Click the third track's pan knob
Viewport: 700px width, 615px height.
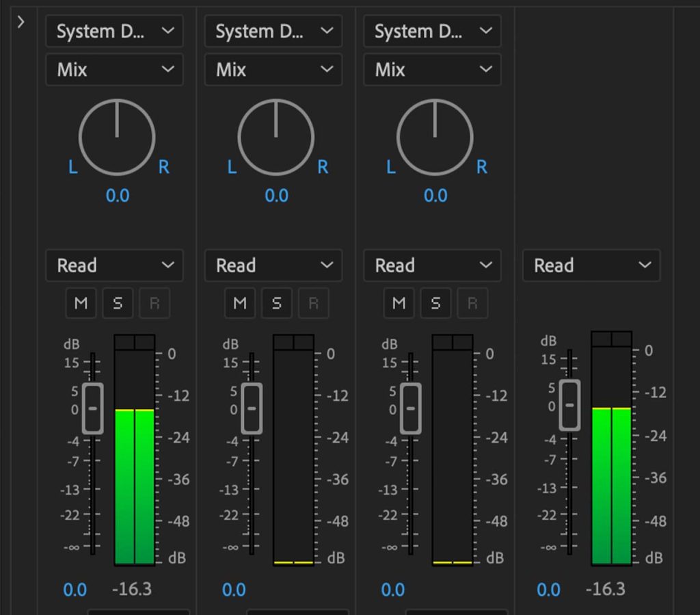pyautogui.click(x=435, y=137)
